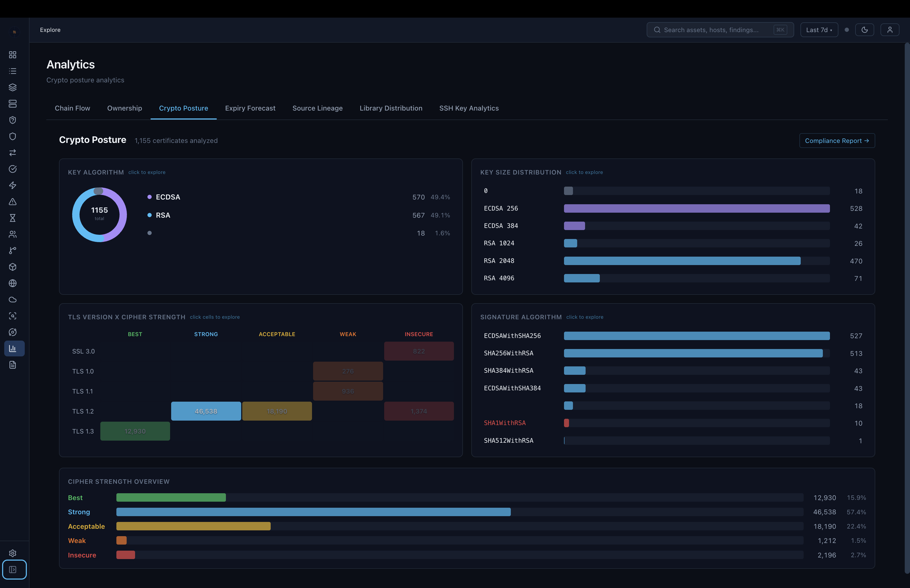The width and height of the screenshot is (910, 588).
Task: Open the shield with question mark icon
Action: click(13, 120)
